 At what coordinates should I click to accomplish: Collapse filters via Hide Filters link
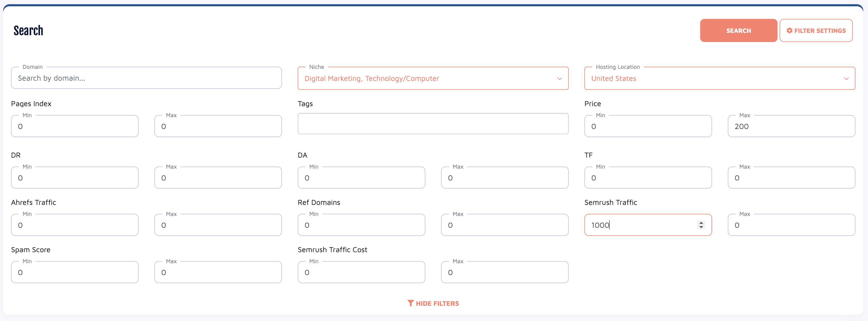(x=437, y=303)
